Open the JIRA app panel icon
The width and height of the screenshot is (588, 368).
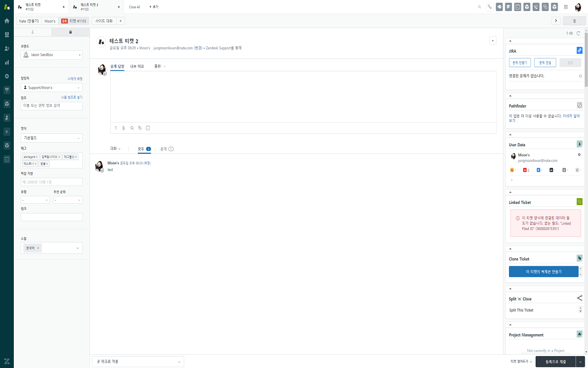coord(579,50)
